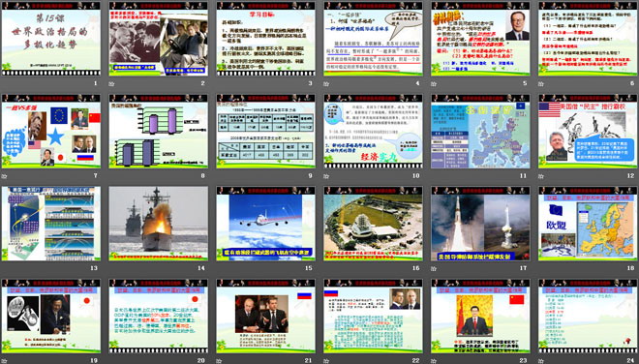Select slide 14 warship firing thumbnail
Screen dimensions: 639x364
(159, 224)
